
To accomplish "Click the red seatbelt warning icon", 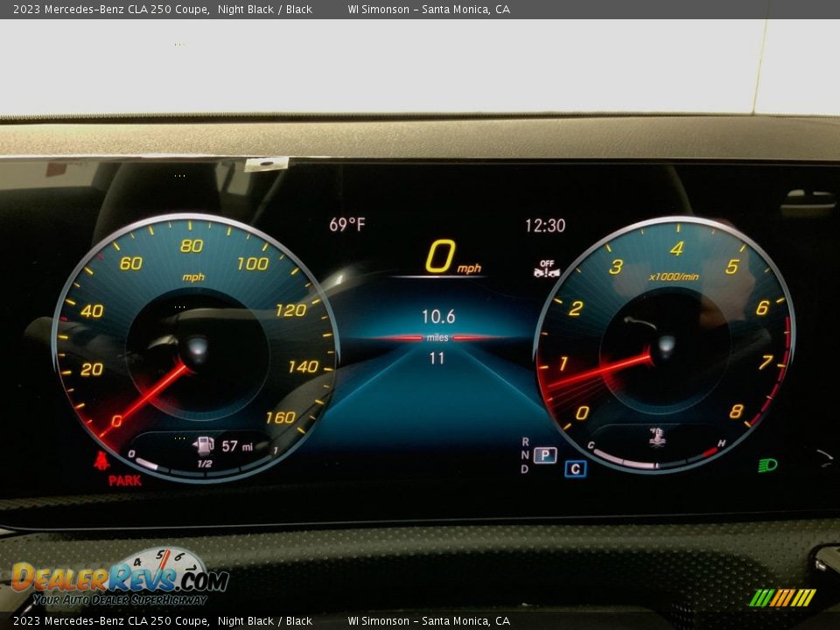I will [101, 460].
